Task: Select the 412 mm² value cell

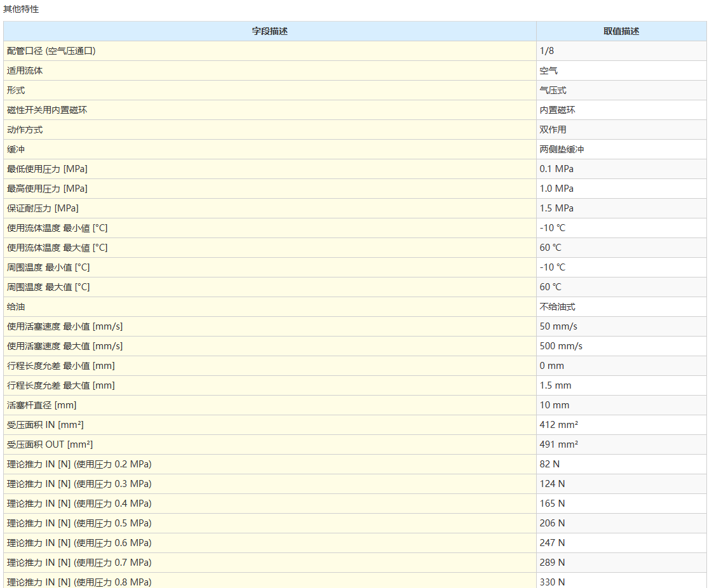Action: (558, 425)
